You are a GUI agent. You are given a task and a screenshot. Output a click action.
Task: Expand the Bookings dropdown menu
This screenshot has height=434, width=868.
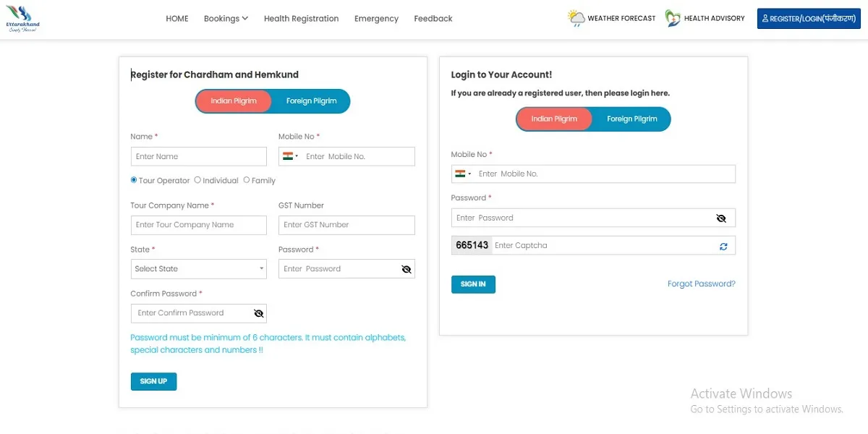(226, 19)
